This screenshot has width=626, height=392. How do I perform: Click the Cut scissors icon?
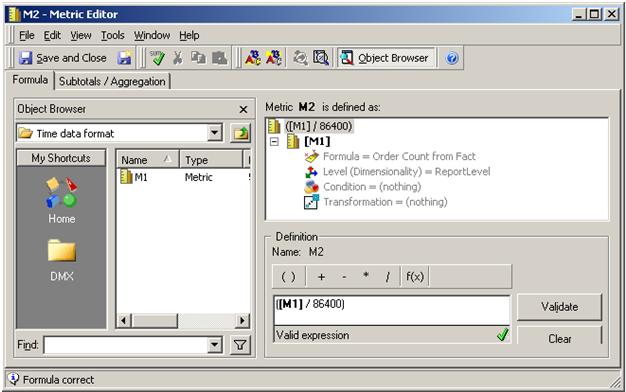tap(178, 58)
